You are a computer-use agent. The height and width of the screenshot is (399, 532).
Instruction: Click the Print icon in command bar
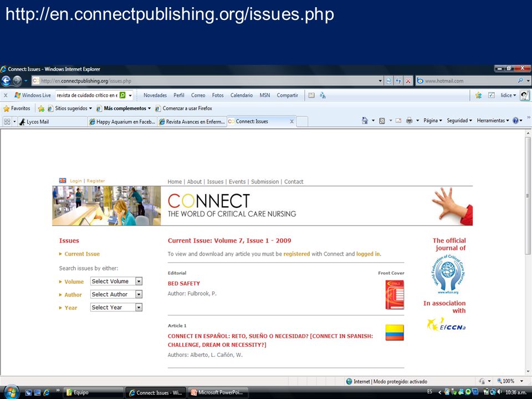[409, 120]
